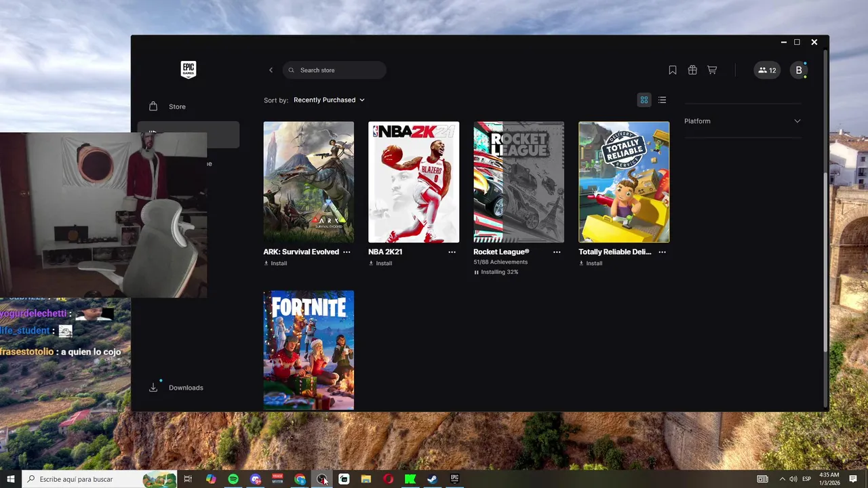Click the Rocket League® title text

(x=501, y=251)
